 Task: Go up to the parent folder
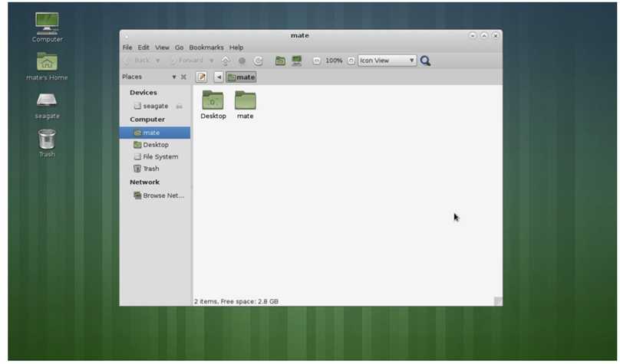(226, 61)
